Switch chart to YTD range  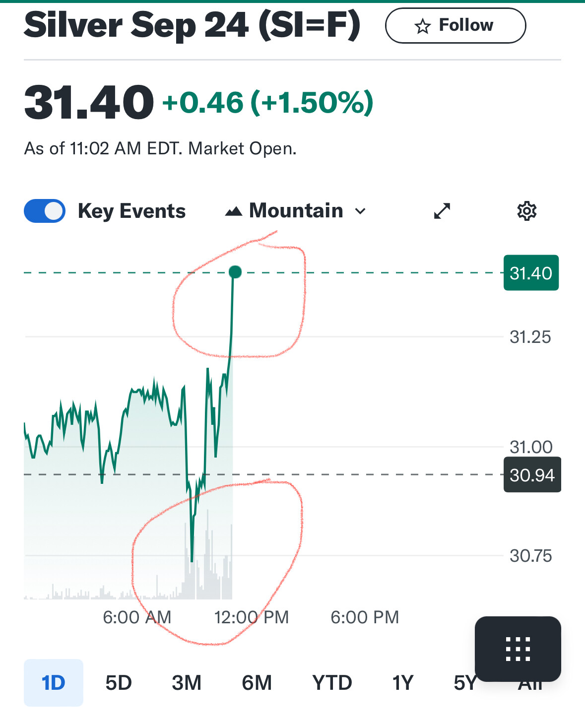point(332,683)
